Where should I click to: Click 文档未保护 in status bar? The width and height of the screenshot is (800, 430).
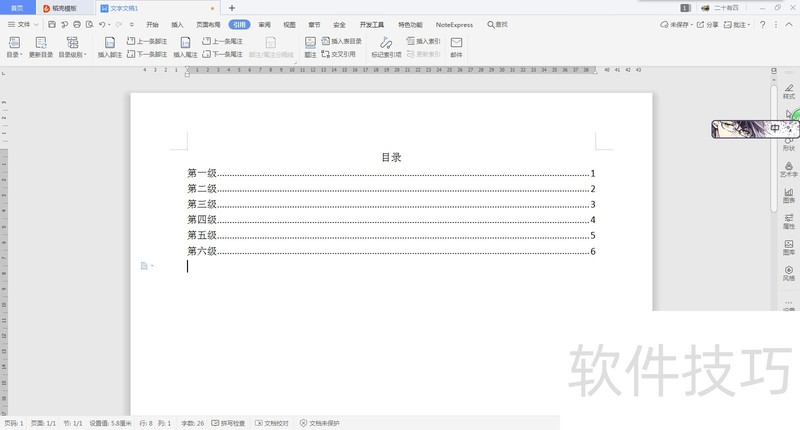(319, 423)
